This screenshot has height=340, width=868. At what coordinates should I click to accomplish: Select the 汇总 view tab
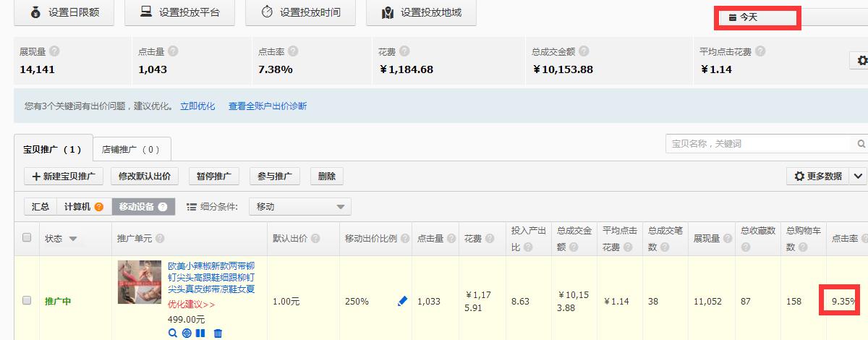41,207
